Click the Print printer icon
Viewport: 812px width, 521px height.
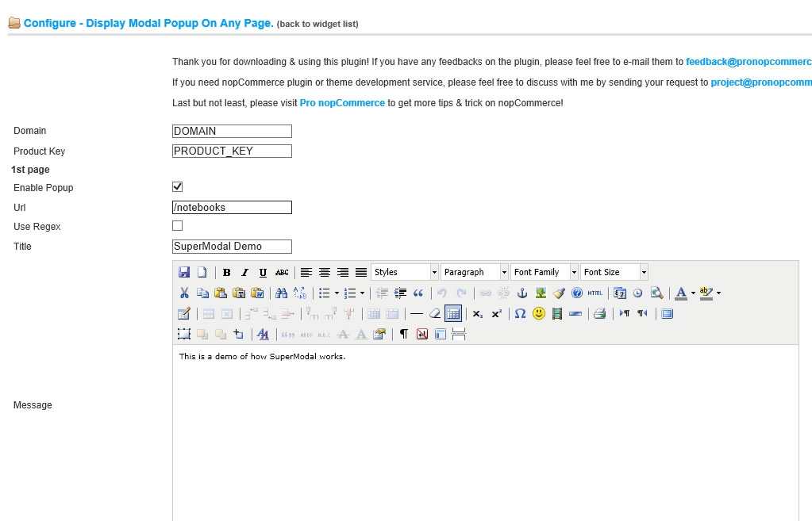coord(600,313)
